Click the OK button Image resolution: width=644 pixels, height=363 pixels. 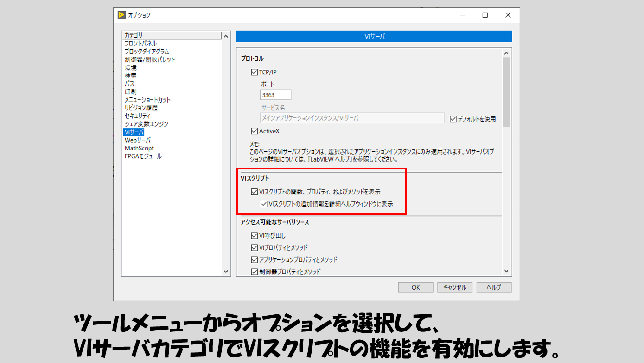(x=415, y=287)
